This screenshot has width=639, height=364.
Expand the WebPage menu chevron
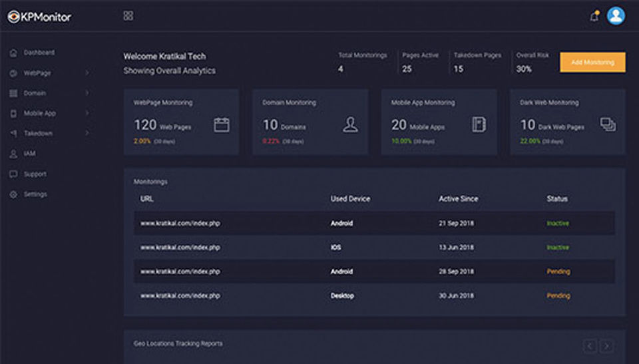click(87, 73)
